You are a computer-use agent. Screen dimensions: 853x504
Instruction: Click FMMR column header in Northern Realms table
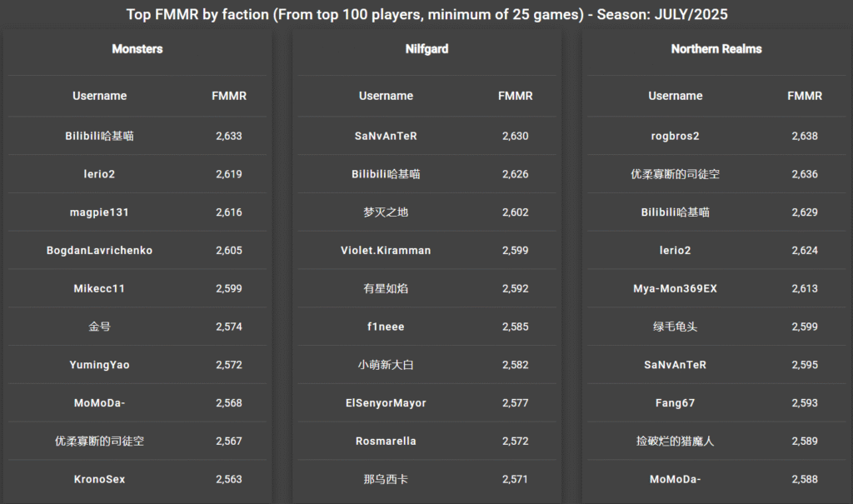805,96
